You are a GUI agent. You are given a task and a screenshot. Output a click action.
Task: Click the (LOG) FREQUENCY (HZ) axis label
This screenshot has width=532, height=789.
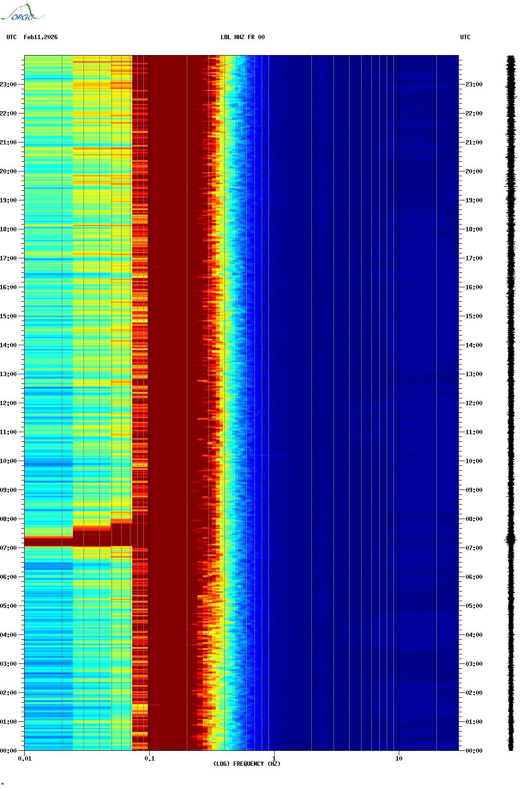click(x=247, y=763)
